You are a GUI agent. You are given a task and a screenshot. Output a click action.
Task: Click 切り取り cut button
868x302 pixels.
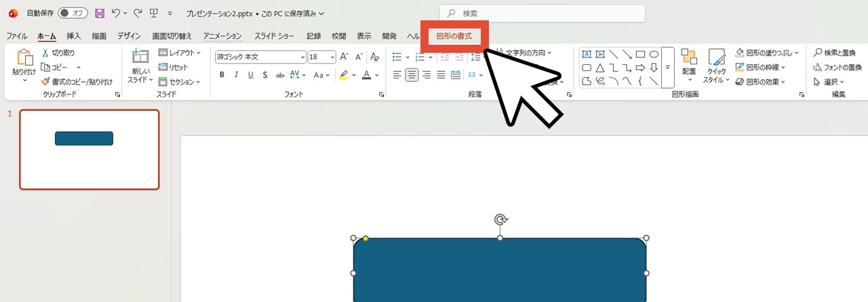[x=58, y=53]
